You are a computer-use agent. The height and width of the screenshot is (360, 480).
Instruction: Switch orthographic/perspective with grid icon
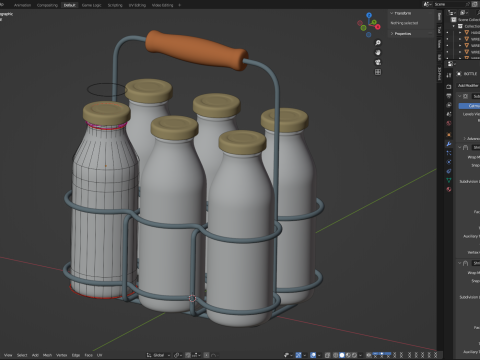pos(378,72)
